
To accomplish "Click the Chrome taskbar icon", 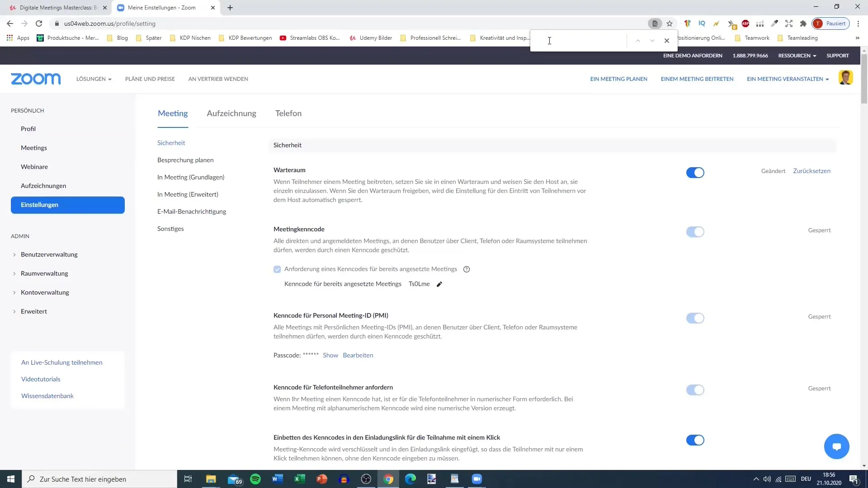I will pos(388,479).
